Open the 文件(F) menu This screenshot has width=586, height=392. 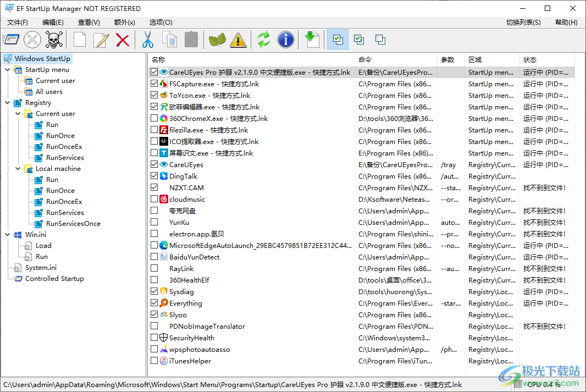[18, 23]
